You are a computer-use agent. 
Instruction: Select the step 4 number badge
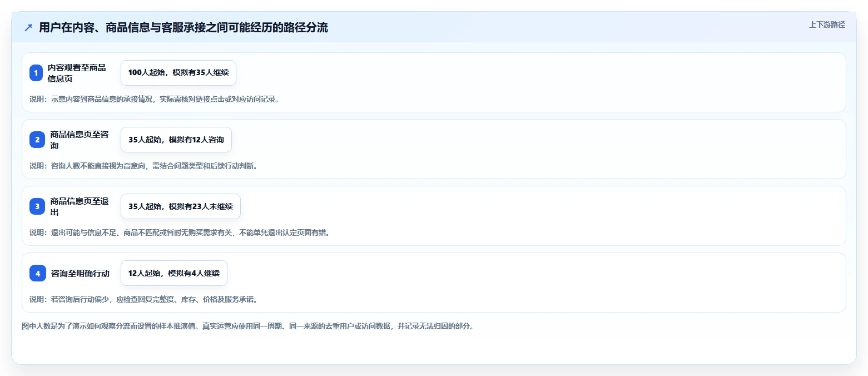[38, 273]
